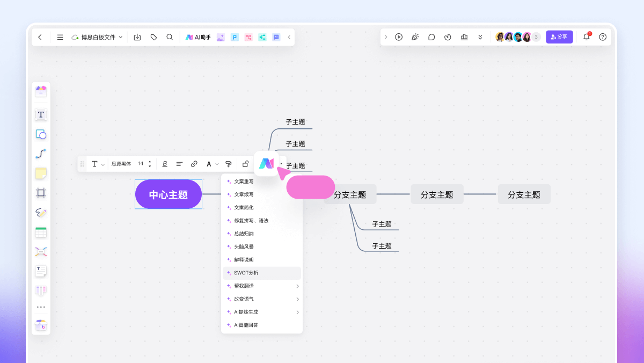
Task: Choose 头脑风暴 menu item
Action: (x=262, y=246)
